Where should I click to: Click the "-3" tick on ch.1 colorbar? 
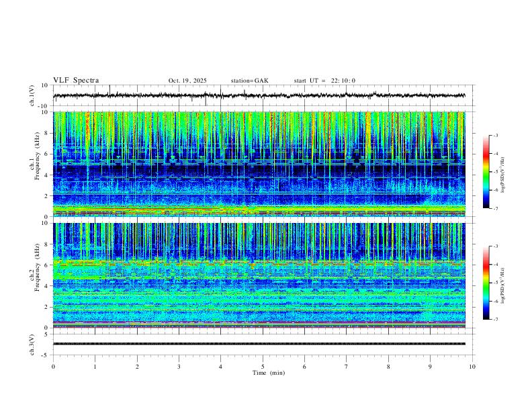(x=495, y=135)
